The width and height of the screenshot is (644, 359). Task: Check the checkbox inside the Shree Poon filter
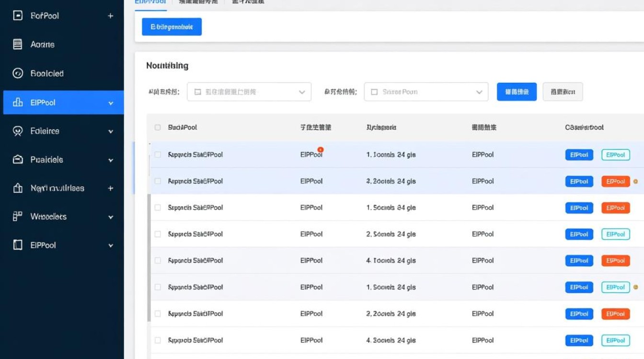tap(375, 91)
